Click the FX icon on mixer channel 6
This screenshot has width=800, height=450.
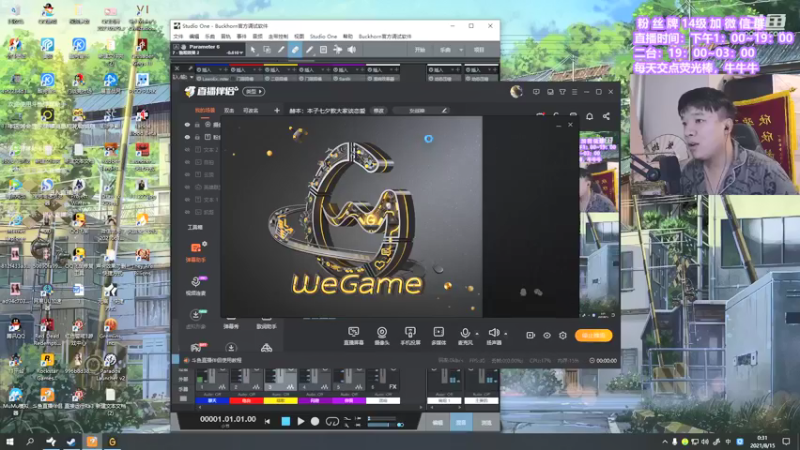pos(392,387)
